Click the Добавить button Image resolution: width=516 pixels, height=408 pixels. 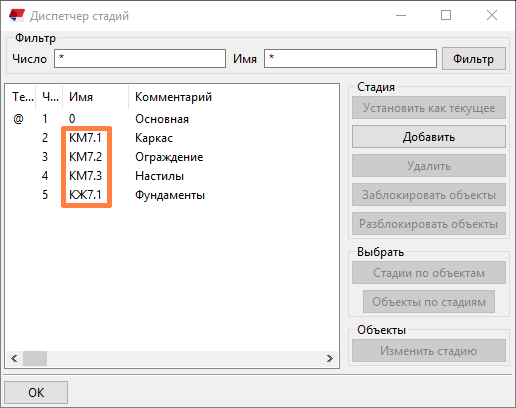point(429,137)
